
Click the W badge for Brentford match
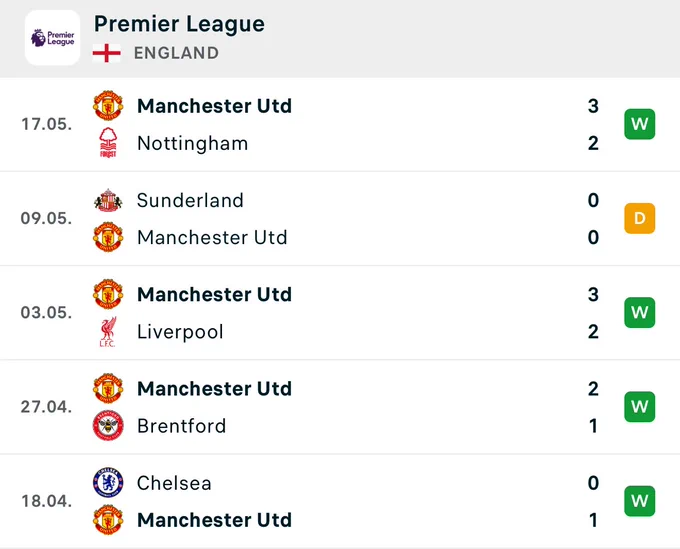point(640,407)
